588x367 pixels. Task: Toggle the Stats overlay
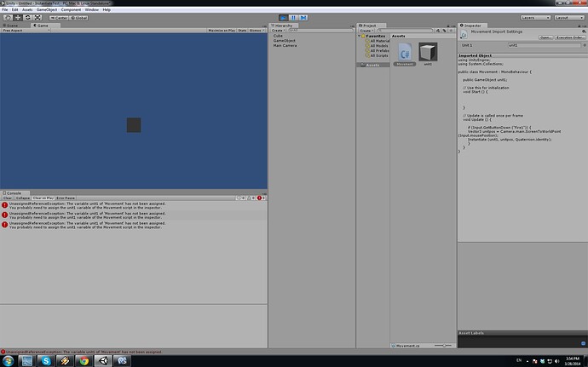(x=242, y=31)
